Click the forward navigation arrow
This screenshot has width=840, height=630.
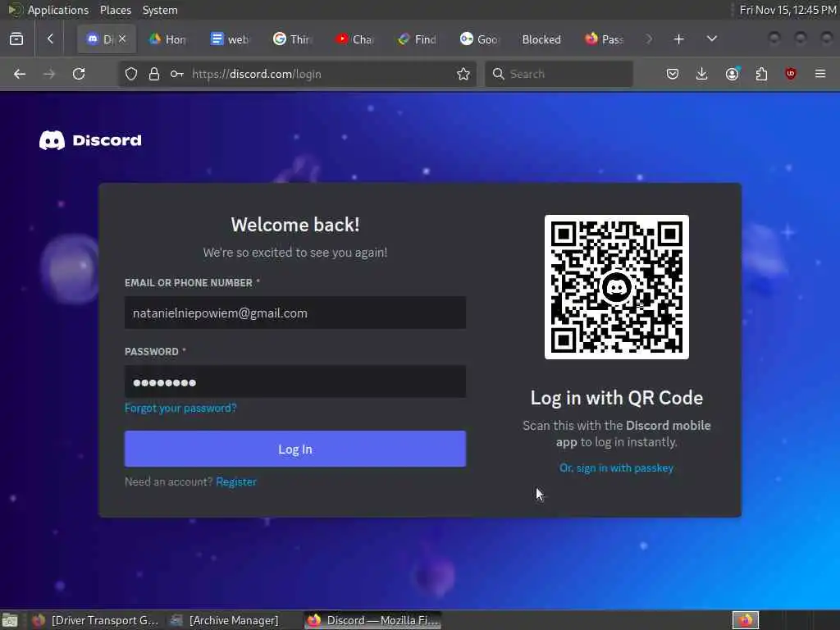[x=49, y=74]
